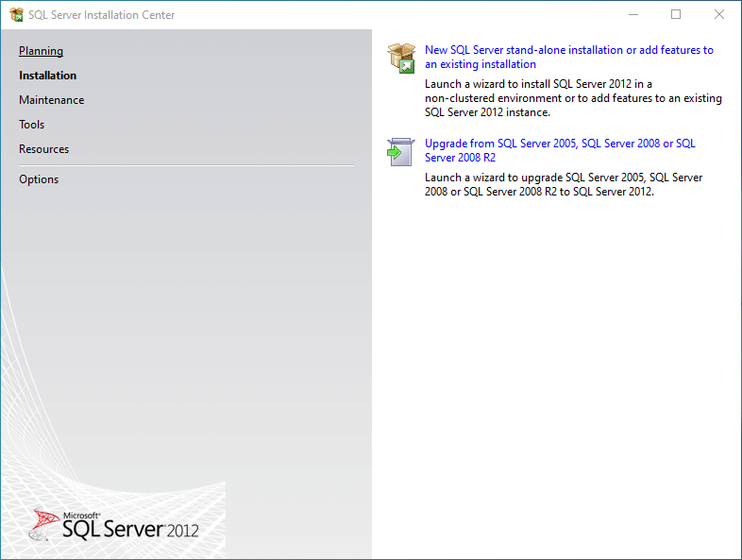Open the Options page

pyautogui.click(x=39, y=179)
